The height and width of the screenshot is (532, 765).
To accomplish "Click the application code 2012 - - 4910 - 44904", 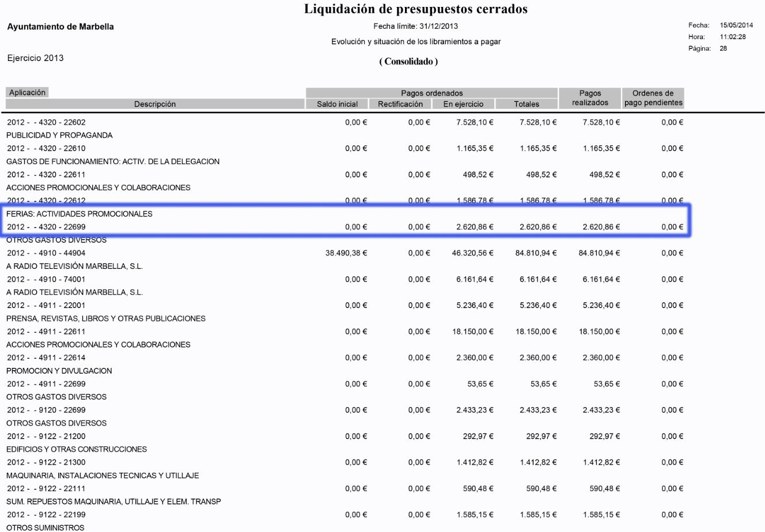I will click(x=46, y=253).
